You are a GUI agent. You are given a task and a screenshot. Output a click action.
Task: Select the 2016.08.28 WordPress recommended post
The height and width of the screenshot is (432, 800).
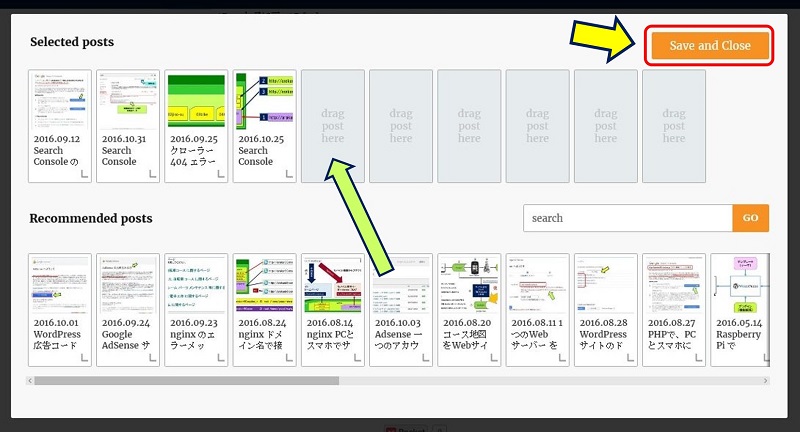pyautogui.click(x=604, y=310)
